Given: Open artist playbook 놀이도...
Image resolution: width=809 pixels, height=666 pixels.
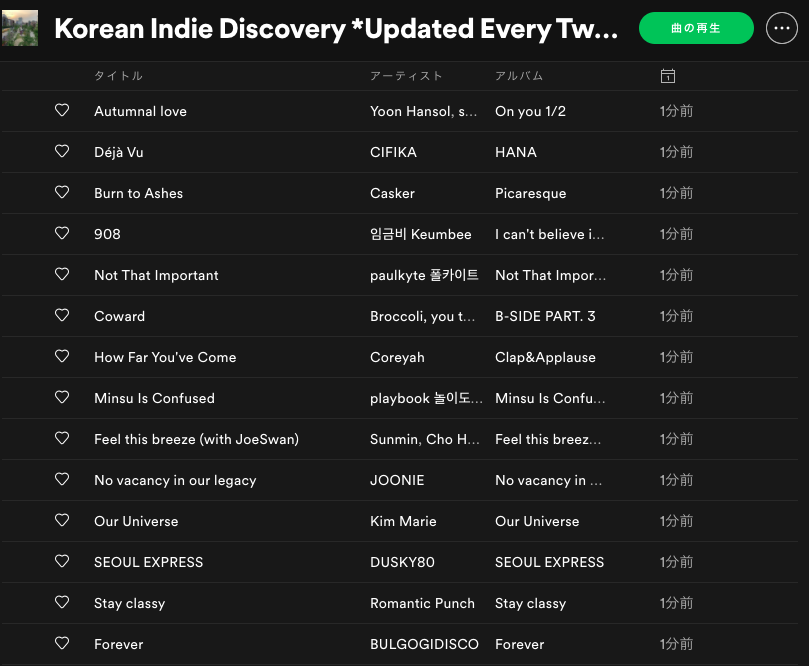Looking at the screenshot, I should click(426, 398).
